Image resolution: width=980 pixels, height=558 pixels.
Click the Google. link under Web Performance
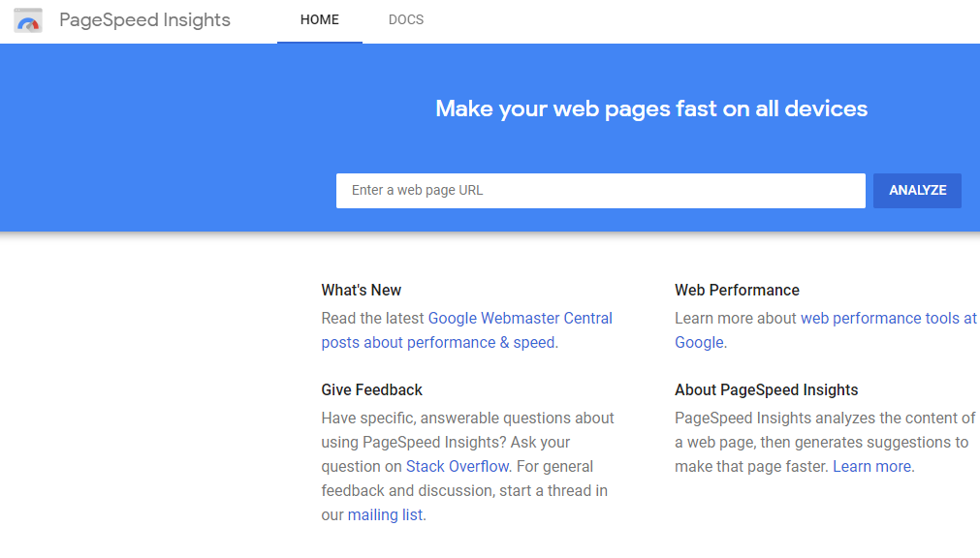[x=699, y=342]
